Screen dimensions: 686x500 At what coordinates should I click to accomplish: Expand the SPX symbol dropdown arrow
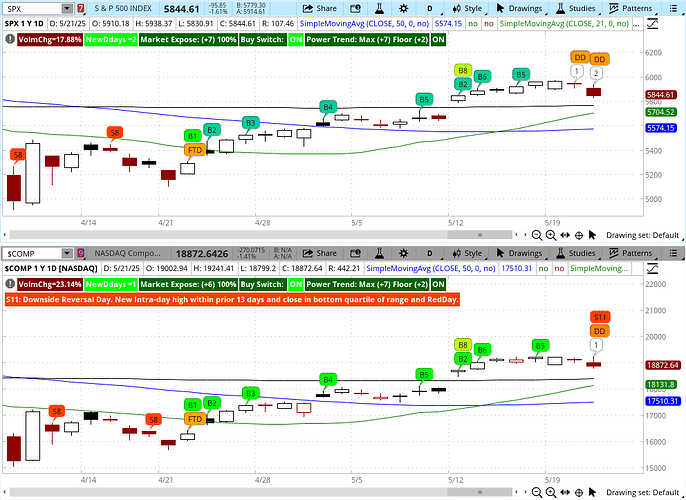[67, 8]
